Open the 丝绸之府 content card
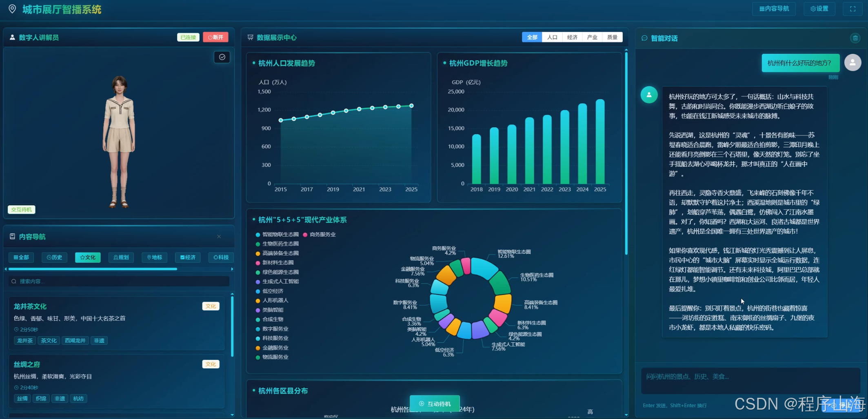The width and height of the screenshot is (868, 419). [x=117, y=381]
